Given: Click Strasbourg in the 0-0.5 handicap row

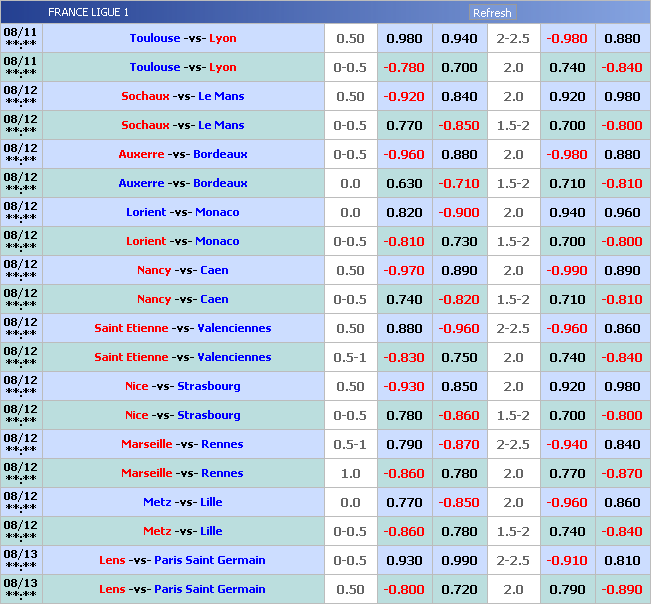Looking at the screenshot, I should (x=209, y=416).
